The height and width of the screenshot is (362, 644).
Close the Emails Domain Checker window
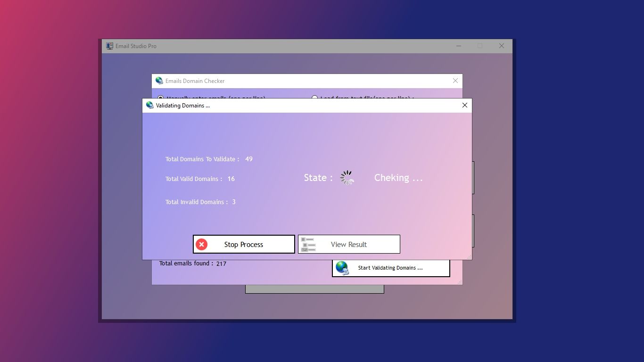point(455,81)
